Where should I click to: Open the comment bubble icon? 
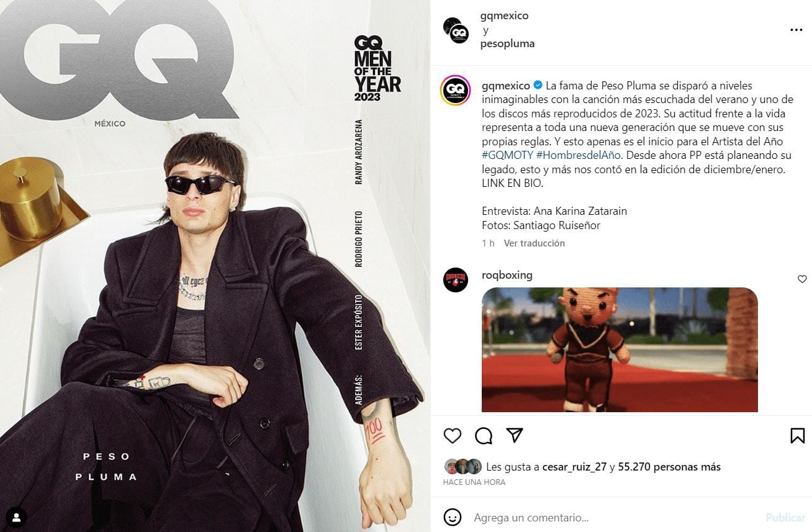coord(484,436)
